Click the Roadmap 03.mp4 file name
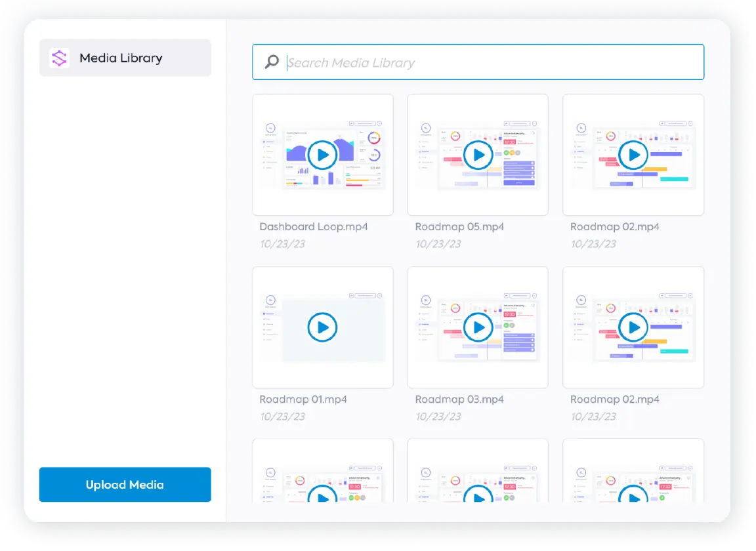Viewport: 756px width, 551px height. (459, 399)
